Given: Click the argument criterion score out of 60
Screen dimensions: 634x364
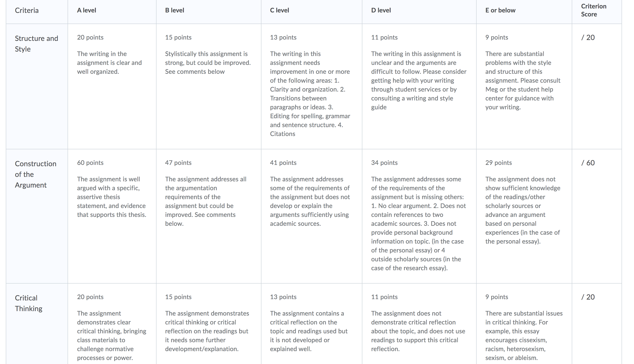Looking at the screenshot, I should pos(588,163).
